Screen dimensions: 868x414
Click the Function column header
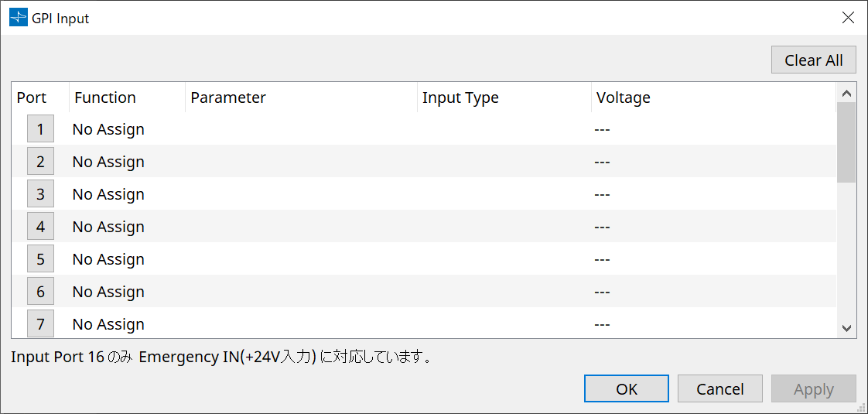[x=105, y=98]
